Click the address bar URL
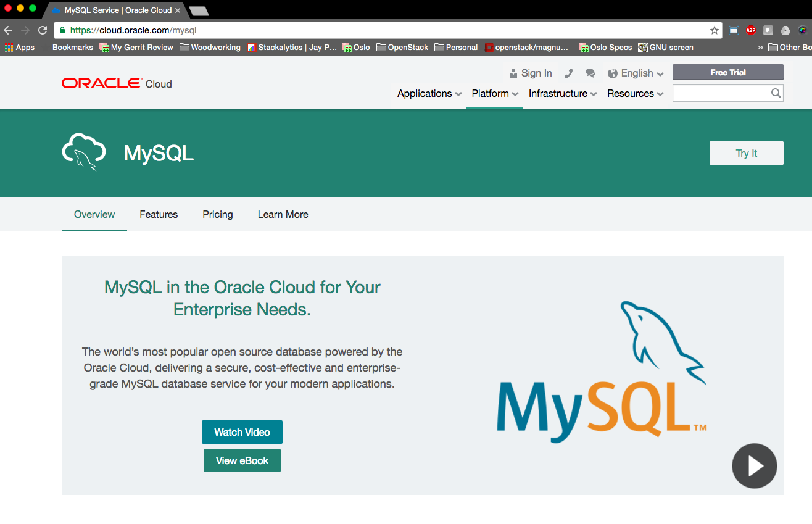This screenshot has width=812, height=524. pyautogui.click(x=133, y=30)
